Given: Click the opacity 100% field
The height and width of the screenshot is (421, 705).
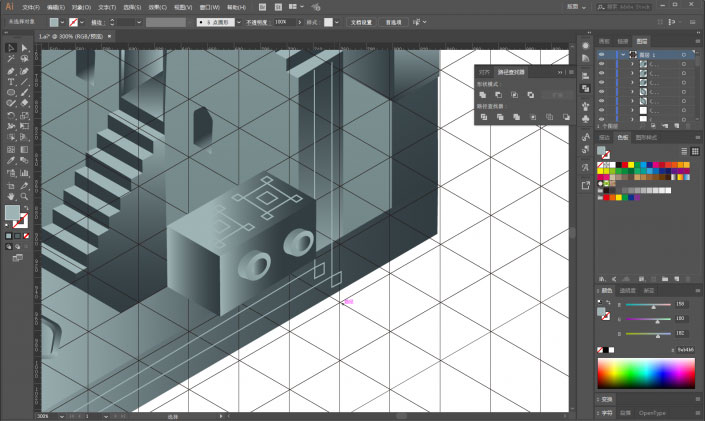Looking at the screenshot, I should tap(283, 22).
